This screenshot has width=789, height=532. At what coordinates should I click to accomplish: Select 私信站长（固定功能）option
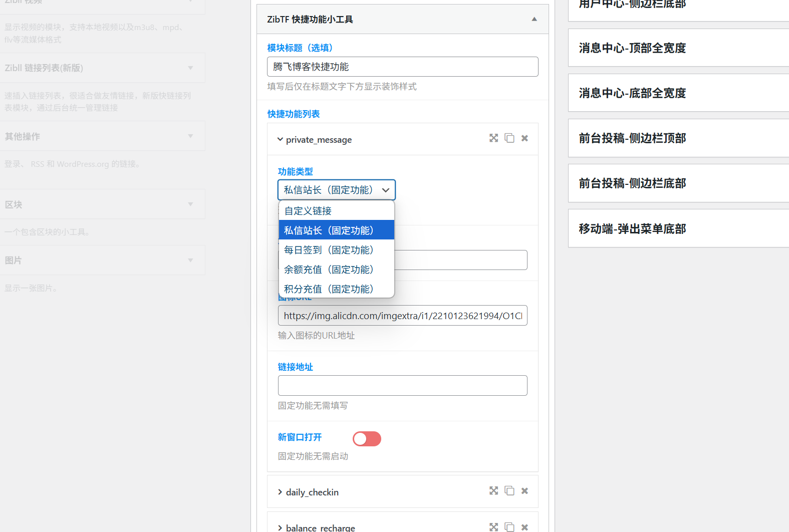click(337, 230)
